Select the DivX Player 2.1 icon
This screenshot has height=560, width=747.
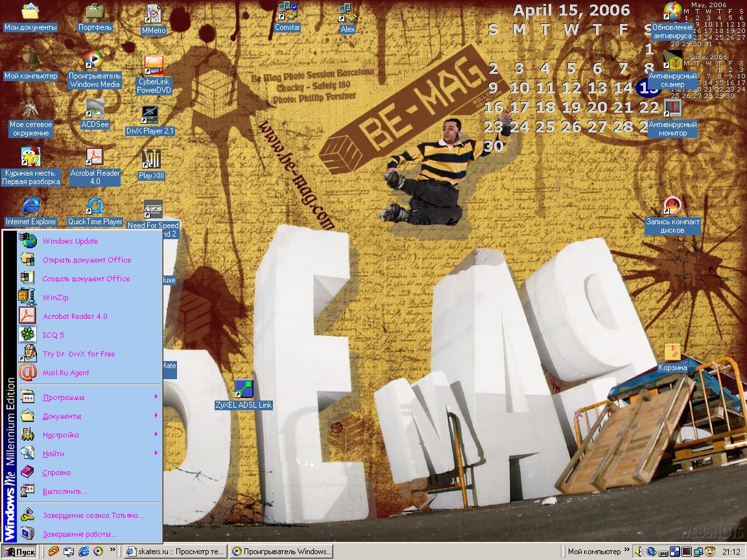[150, 115]
